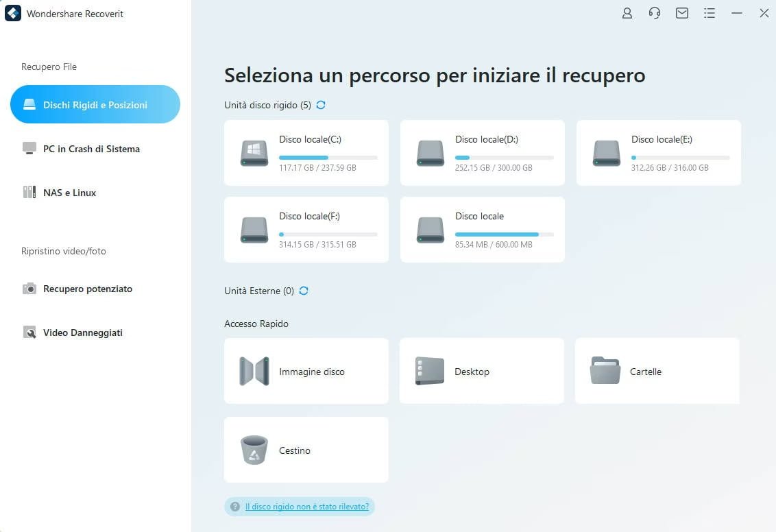Viewport: 776px width, 532px height.
Task: Choose the Disco locale(D:) drive
Action: point(482,153)
